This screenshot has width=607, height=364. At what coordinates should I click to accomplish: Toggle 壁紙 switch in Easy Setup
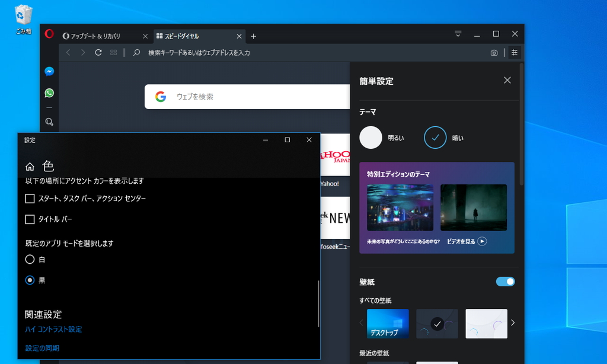(505, 282)
